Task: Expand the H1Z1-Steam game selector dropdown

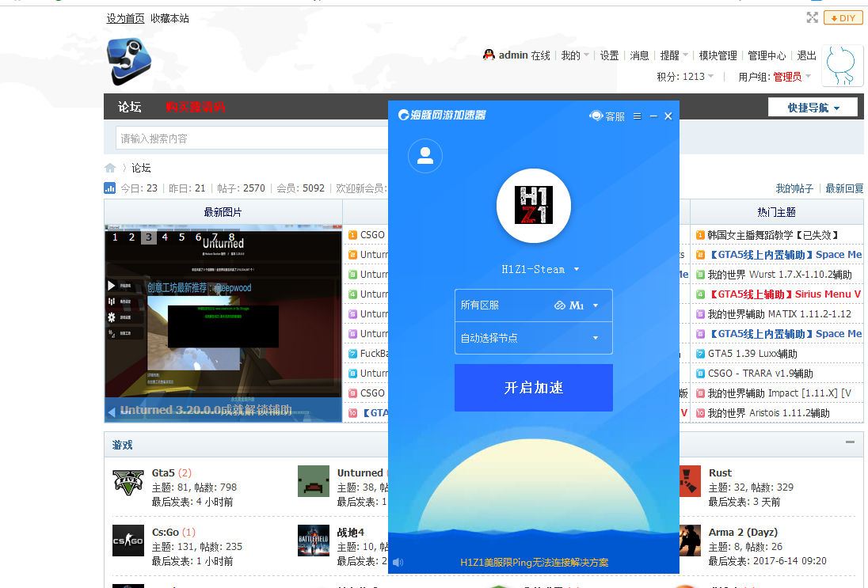Action: tap(541, 269)
